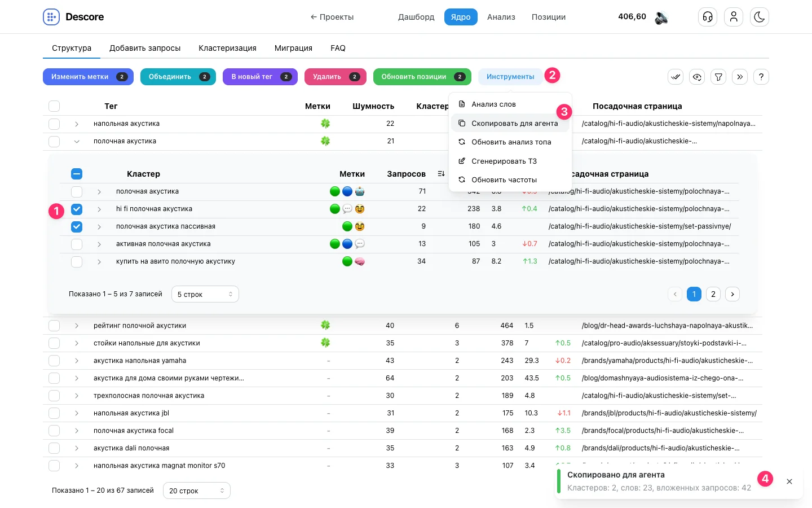Check the рейтинг полочной акустики checkbox
The height and width of the screenshot is (508, 812).
point(54,326)
